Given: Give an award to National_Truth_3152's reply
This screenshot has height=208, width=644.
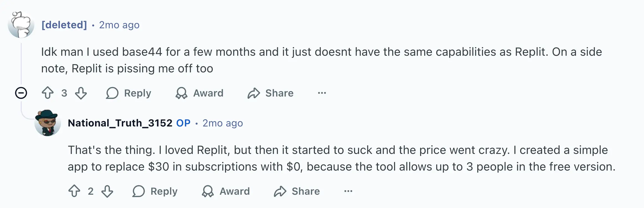Looking at the screenshot, I should (226, 191).
